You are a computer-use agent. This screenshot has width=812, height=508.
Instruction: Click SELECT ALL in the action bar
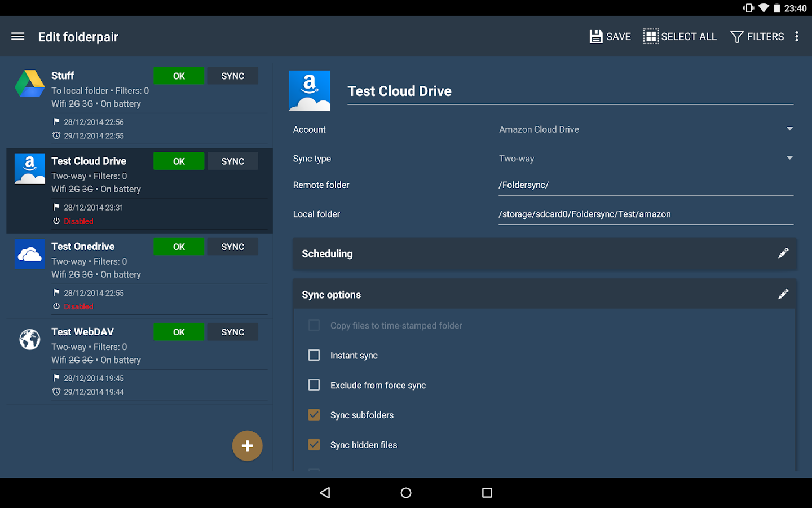680,36
